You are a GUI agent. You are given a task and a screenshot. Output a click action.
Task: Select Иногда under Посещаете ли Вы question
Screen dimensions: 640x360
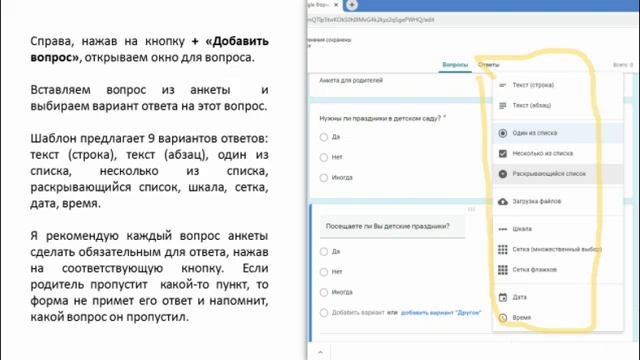[x=324, y=292]
